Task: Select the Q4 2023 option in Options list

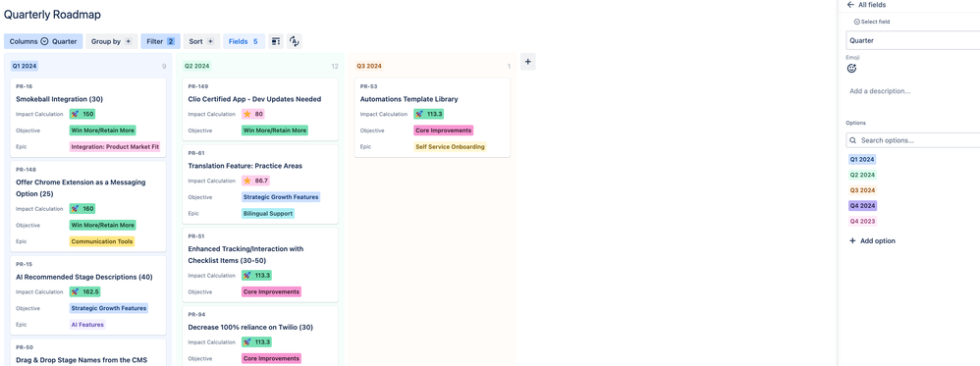Action: [x=862, y=221]
